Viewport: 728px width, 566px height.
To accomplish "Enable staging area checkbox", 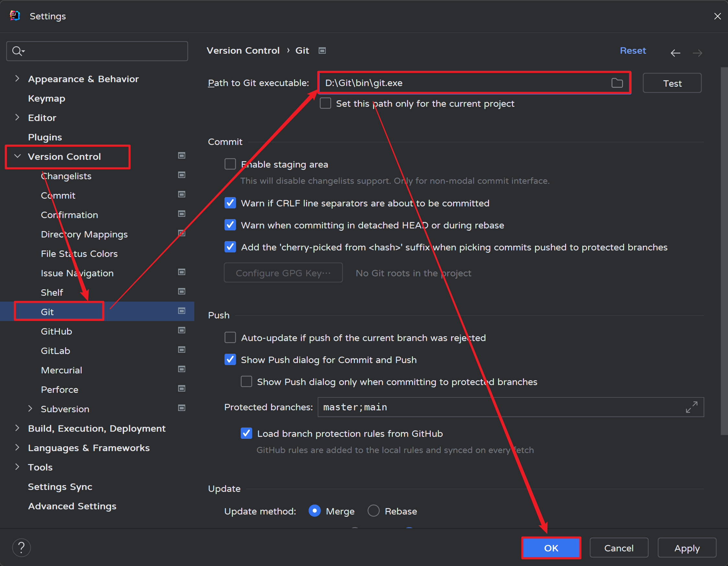I will pyautogui.click(x=230, y=164).
